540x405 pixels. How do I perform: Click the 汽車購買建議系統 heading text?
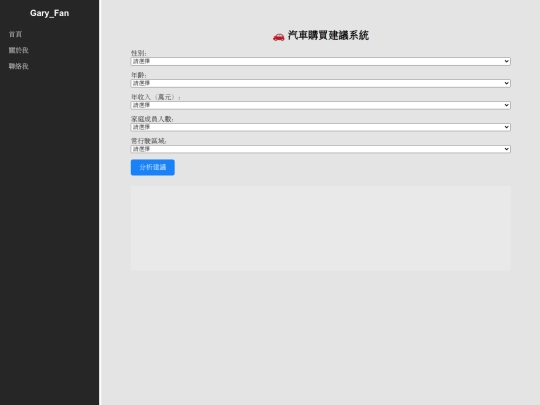(328, 35)
